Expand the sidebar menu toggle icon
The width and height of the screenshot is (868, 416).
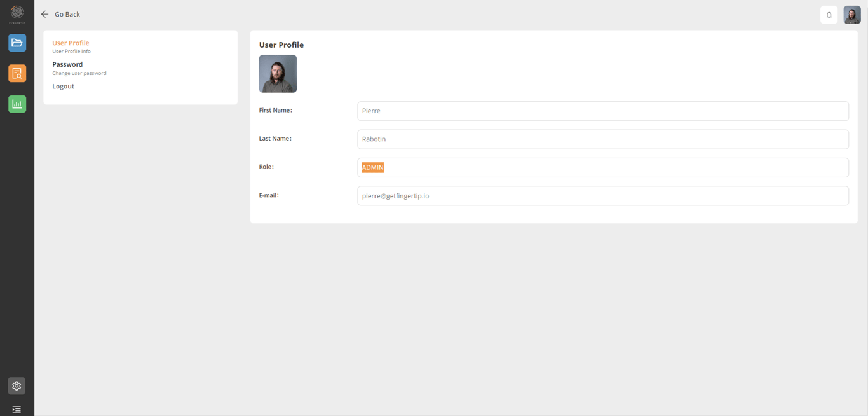pyautogui.click(x=17, y=410)
